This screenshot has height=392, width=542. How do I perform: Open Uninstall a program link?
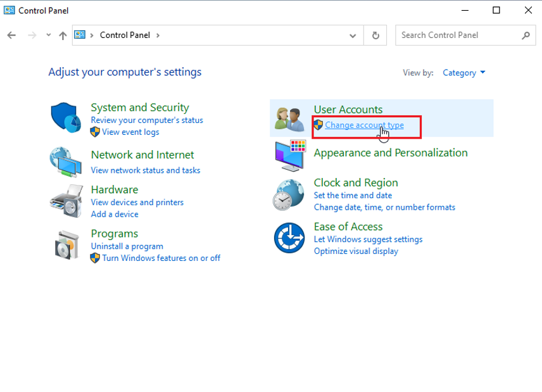(127, 246)
